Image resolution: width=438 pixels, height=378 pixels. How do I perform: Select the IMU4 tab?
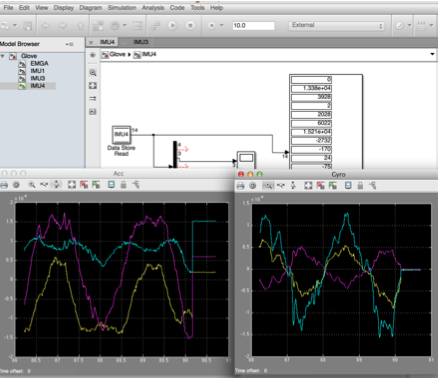pyautogui.click(x=107, y=42)
